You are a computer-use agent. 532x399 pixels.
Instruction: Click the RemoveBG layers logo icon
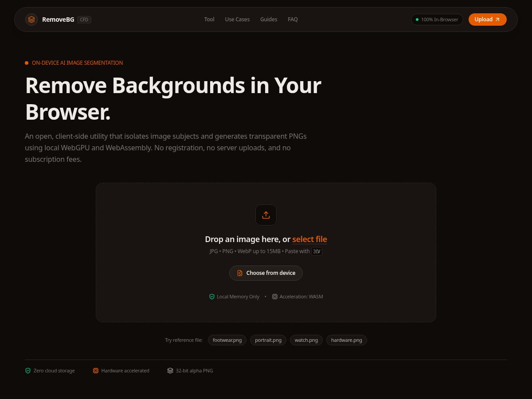tap(31, 20)
